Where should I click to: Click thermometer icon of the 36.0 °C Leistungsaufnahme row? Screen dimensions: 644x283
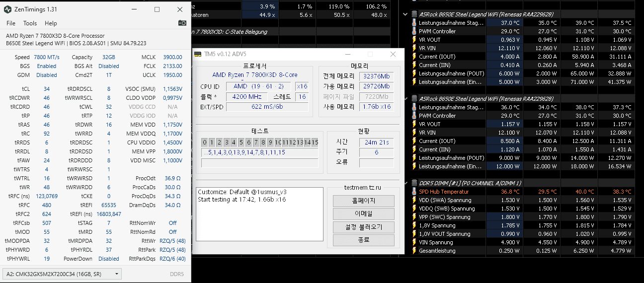click(414, 107)
